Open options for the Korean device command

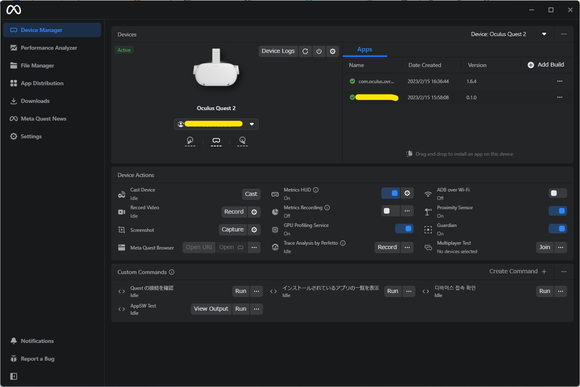coord(561,291)
